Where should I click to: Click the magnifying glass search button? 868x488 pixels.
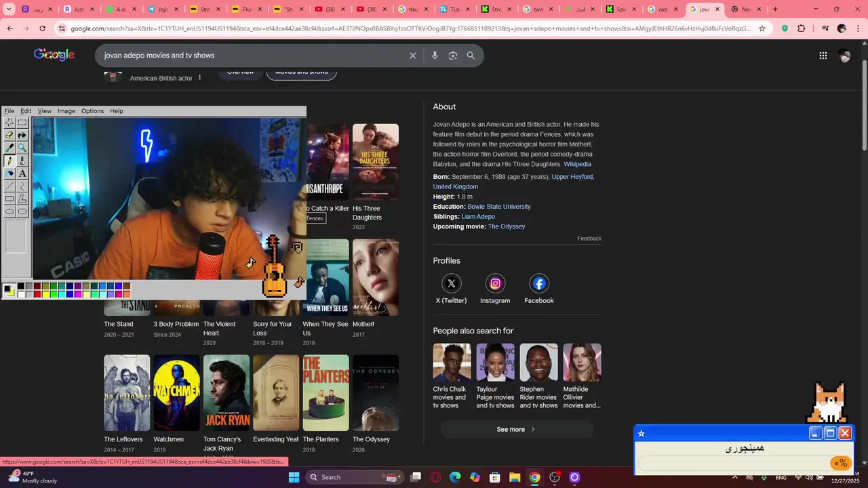(x=471, y=56)
